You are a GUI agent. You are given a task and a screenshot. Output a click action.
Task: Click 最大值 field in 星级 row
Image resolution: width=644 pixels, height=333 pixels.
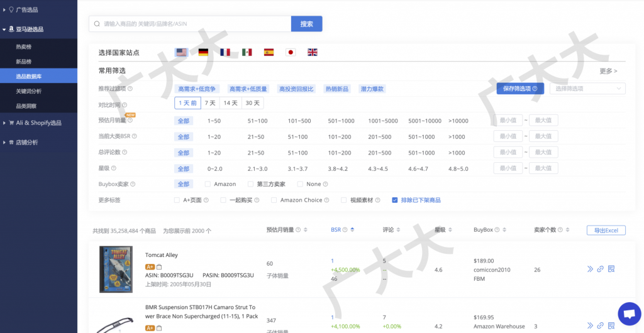click(543, 168)
